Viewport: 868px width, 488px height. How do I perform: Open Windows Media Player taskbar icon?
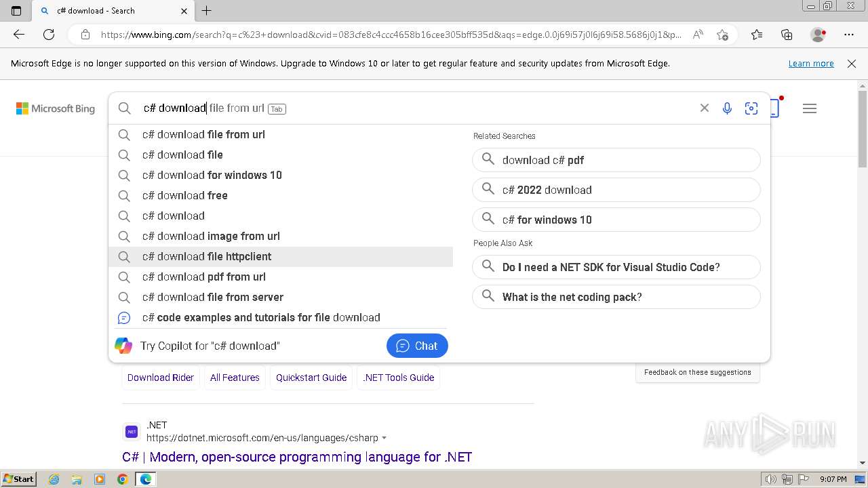point(100,479)
